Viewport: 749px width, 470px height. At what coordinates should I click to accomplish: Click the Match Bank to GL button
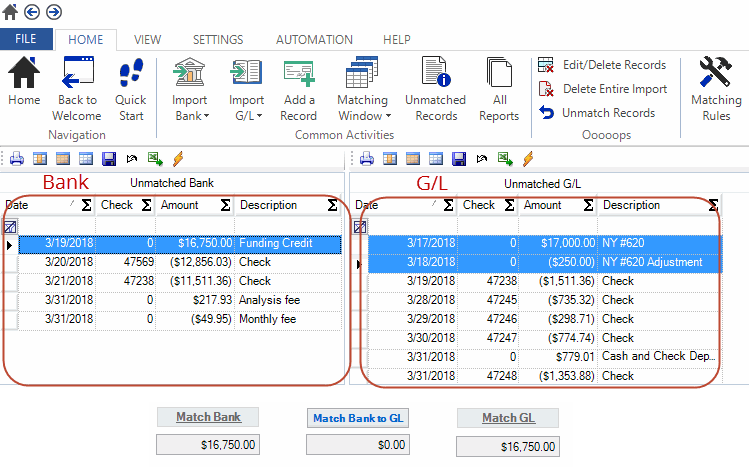click(358, 418)
